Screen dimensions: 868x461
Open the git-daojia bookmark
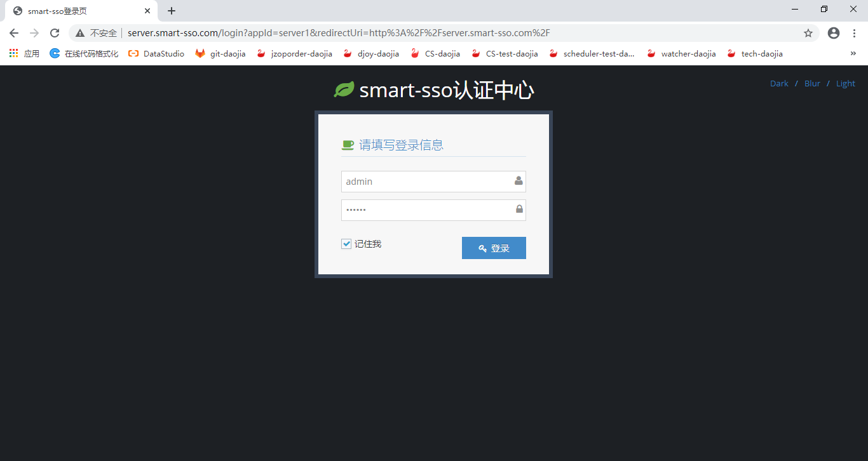(x=227, y=53)
